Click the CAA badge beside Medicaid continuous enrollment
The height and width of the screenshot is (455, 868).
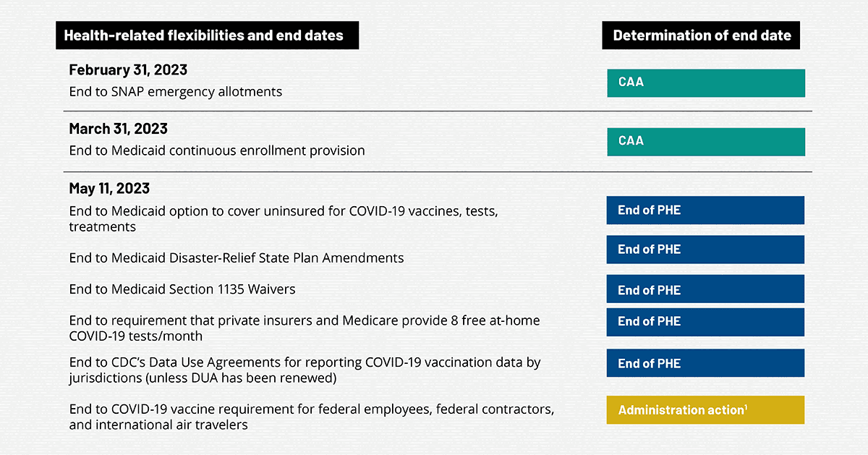point(705,142)
